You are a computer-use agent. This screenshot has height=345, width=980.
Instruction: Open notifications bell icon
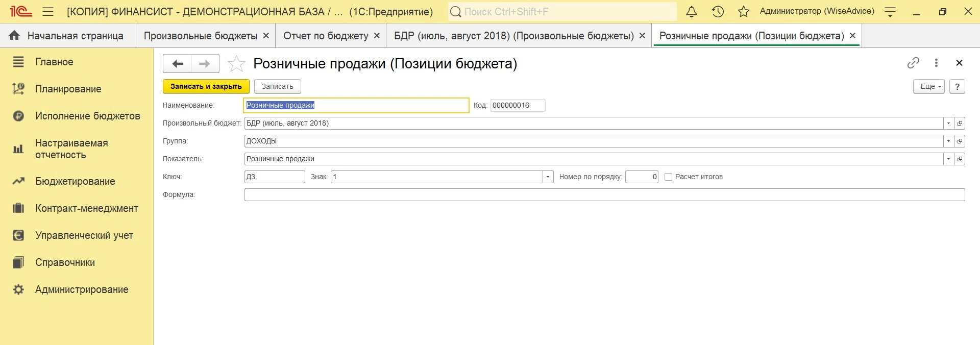click(x=692, y=11)
